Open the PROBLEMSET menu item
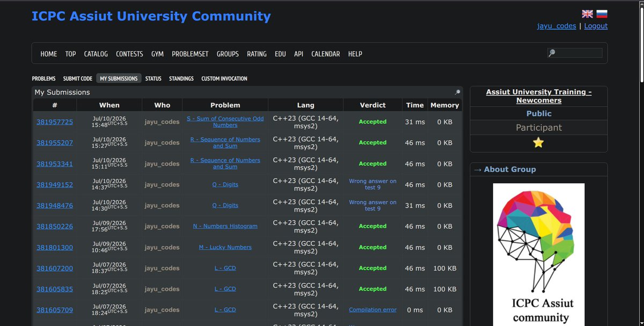The width and height of the screenshot is (644, 326). point(190,54)
